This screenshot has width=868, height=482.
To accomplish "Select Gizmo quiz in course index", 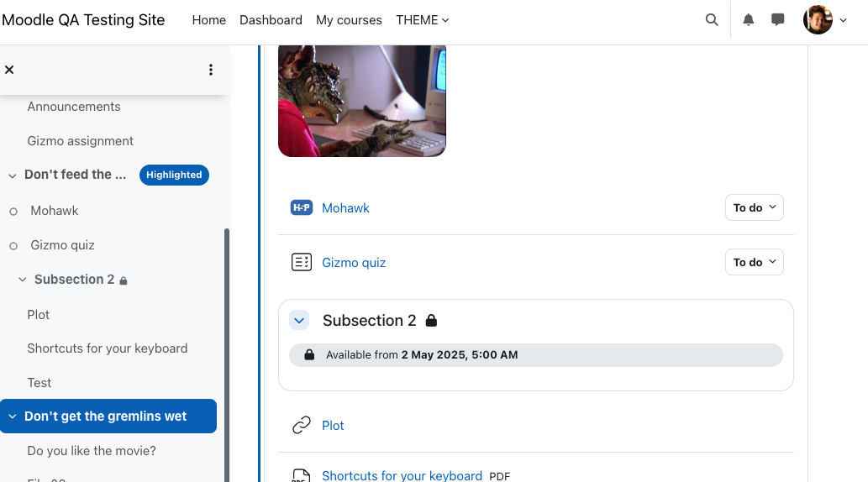I will [62, 245].
